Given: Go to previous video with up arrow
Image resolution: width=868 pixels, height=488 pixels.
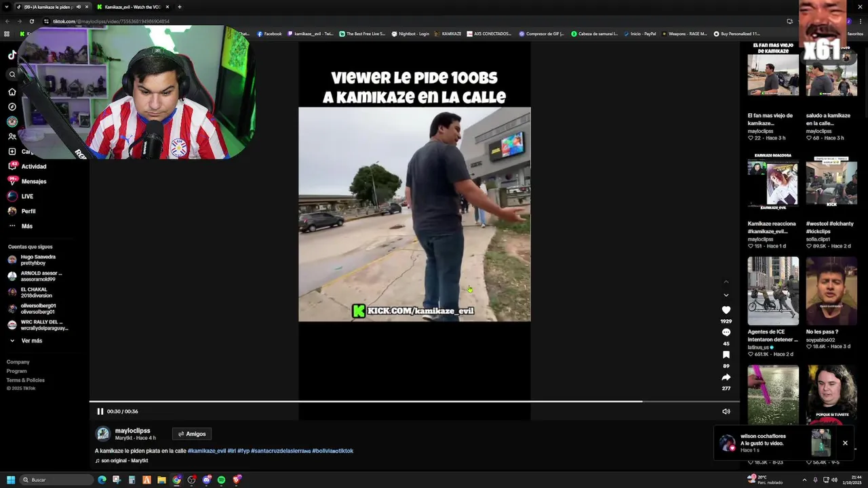Looking at the screenshot, I should point(726,281).
